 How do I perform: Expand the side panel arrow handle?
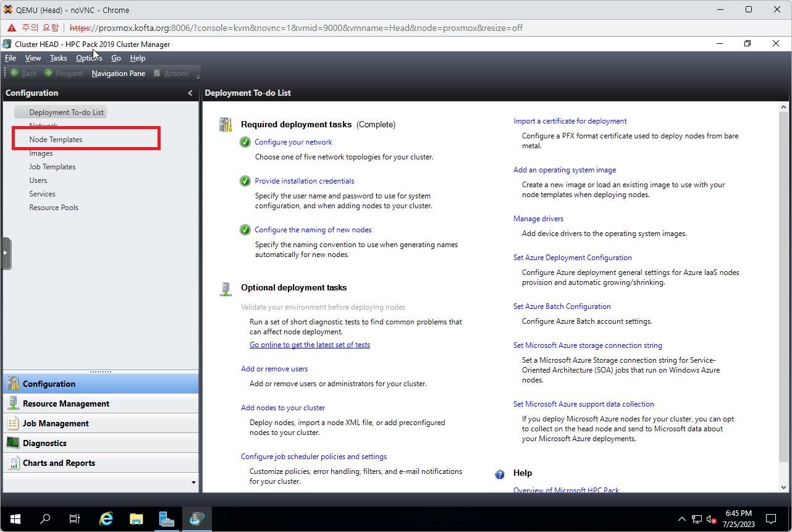tap(6, 253)
